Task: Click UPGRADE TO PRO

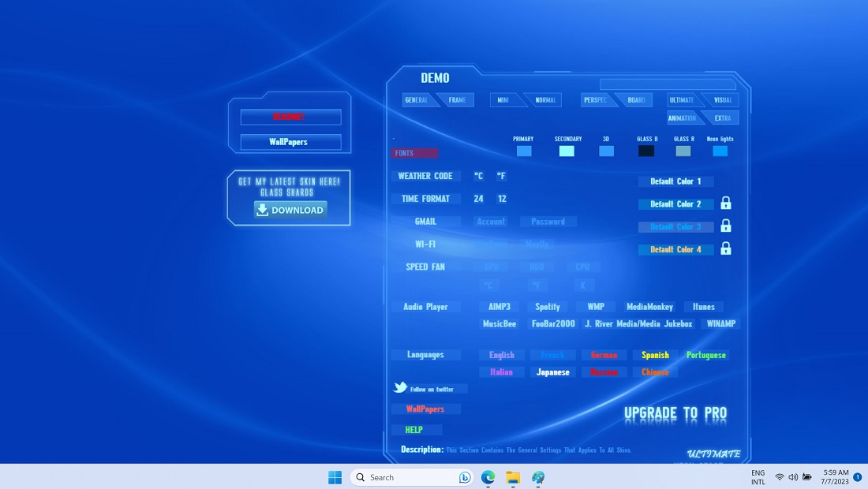Action: pyautogui.click(x=675, y=412)
